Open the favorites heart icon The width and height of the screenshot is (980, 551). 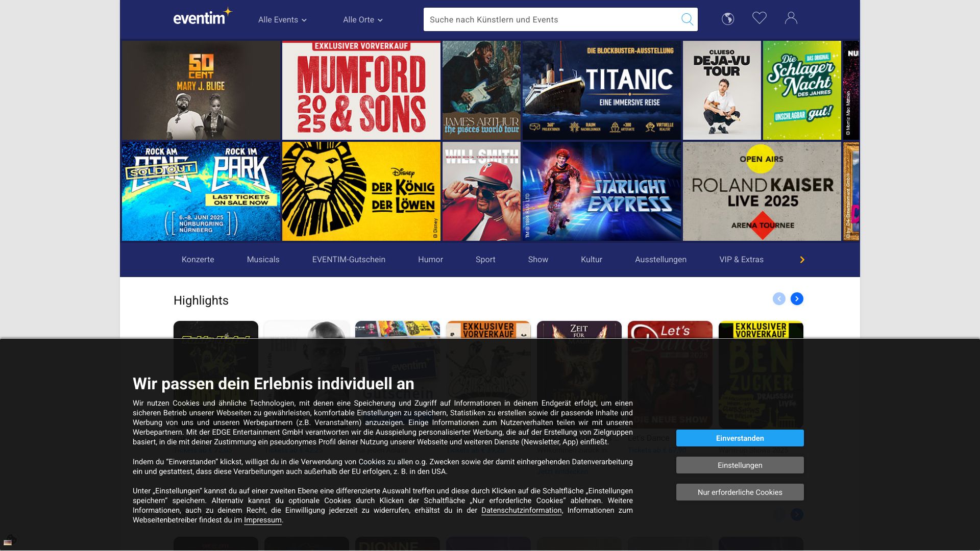coord(759,18)
